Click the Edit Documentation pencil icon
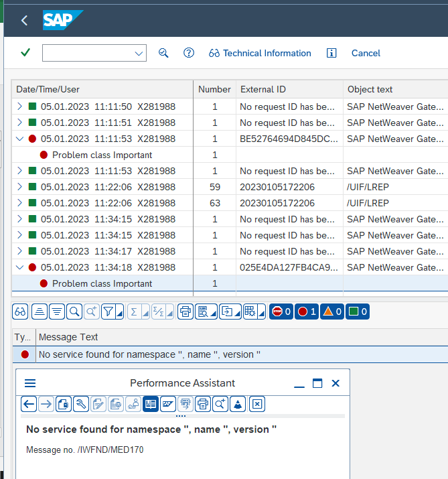This screenshot has width=448, height=479. coord(98,404)
